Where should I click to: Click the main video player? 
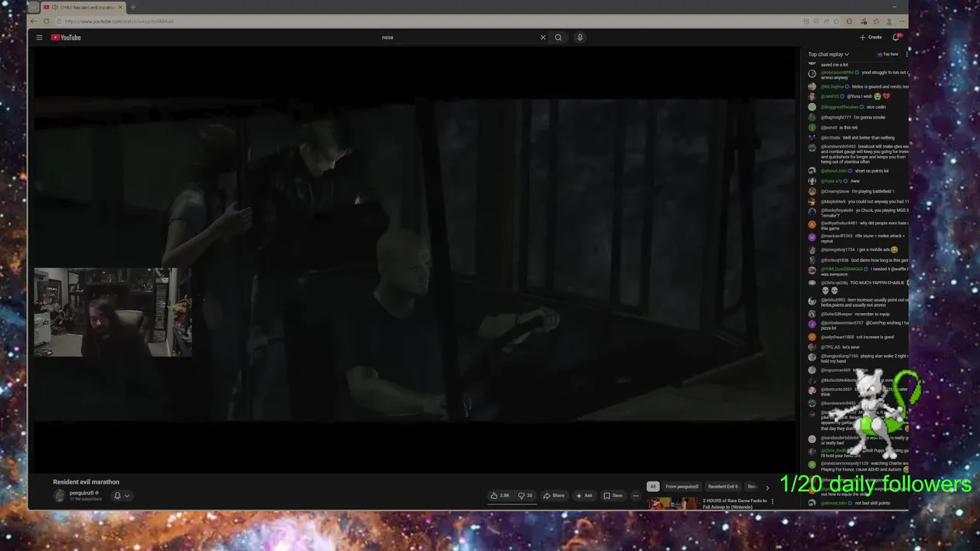click(413, 260)
